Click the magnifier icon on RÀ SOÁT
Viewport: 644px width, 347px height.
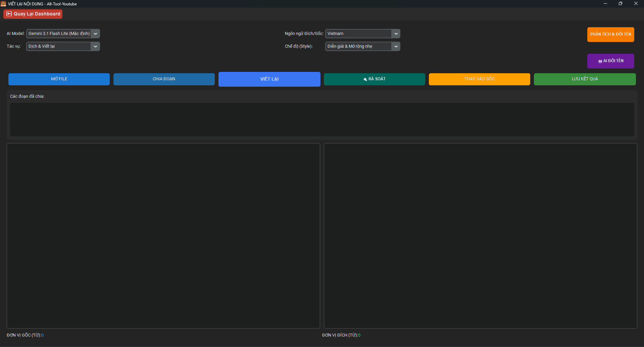tap(365, 79)
